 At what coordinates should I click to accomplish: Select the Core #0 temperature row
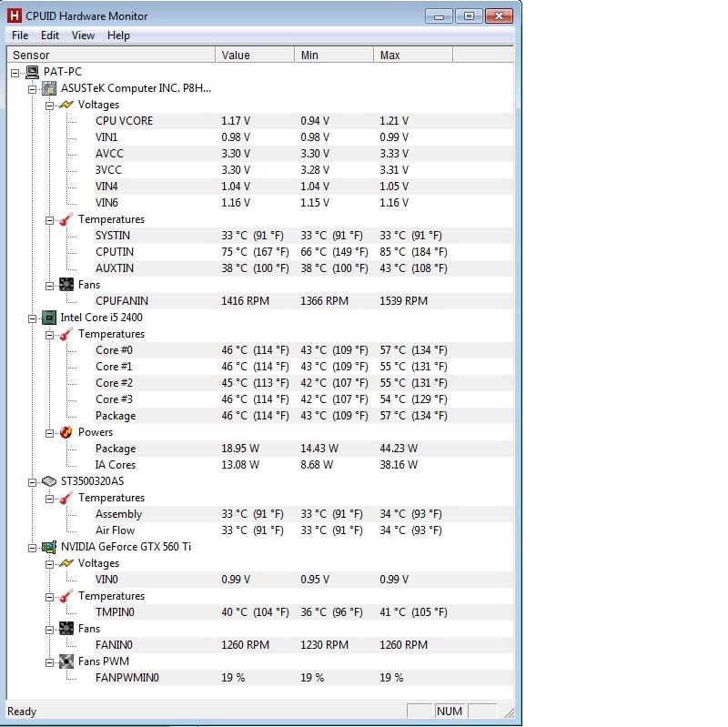[304, 350]
